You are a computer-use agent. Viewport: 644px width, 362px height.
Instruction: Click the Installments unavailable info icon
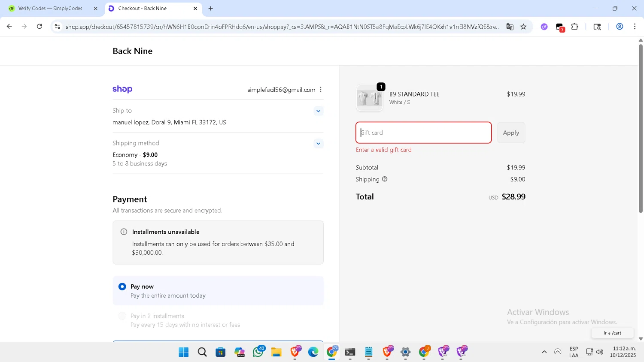tap(124, 232)
